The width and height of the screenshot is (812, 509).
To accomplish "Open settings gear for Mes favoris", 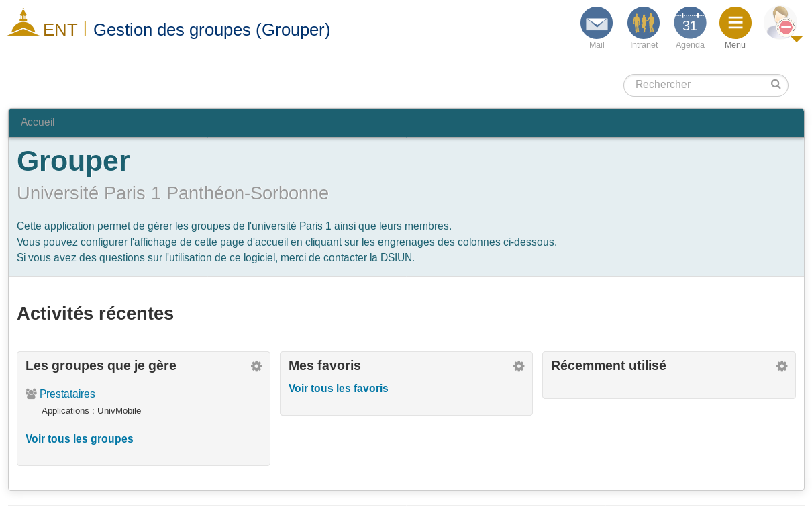I will point(519,366).
